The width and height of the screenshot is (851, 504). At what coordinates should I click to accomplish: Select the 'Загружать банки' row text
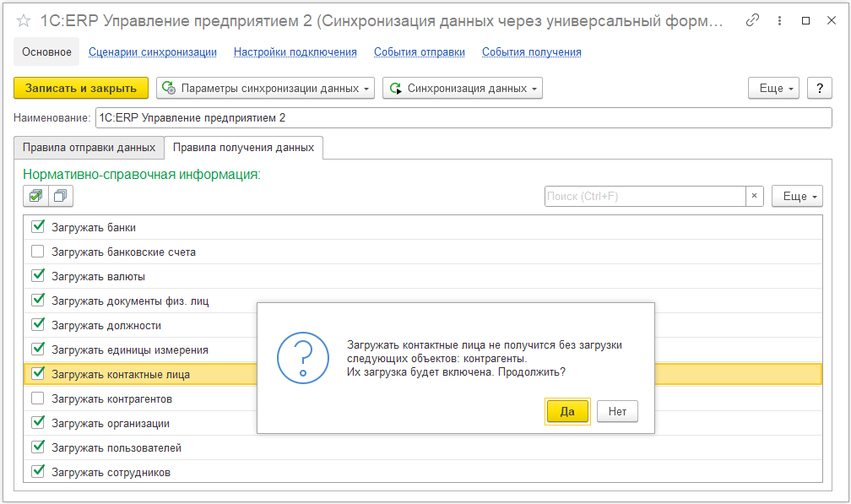[94, 228]
